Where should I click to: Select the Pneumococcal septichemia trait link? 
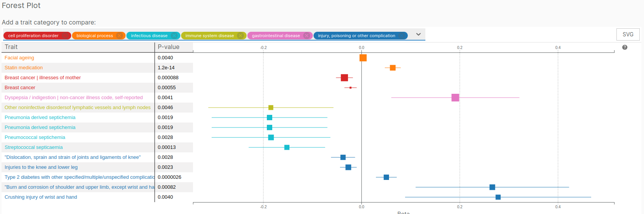click(x=35, y=137)
